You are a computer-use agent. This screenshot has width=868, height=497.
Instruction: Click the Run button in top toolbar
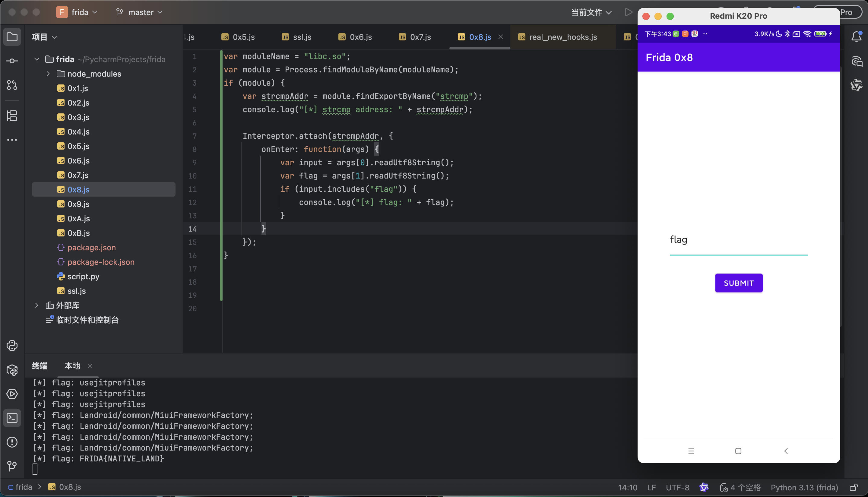click(x=629, y=12)
